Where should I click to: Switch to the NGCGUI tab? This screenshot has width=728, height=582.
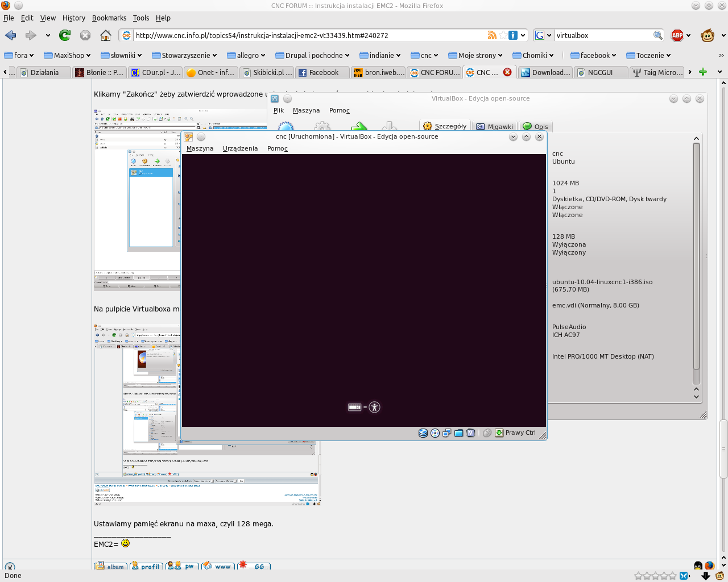(x=601, y=72)
